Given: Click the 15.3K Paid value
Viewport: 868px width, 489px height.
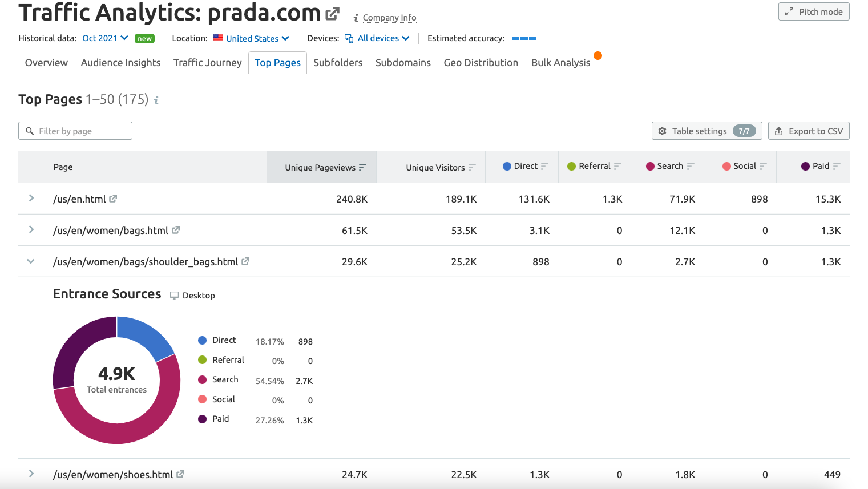Looking at the screenshot, I should coord(828,199).
